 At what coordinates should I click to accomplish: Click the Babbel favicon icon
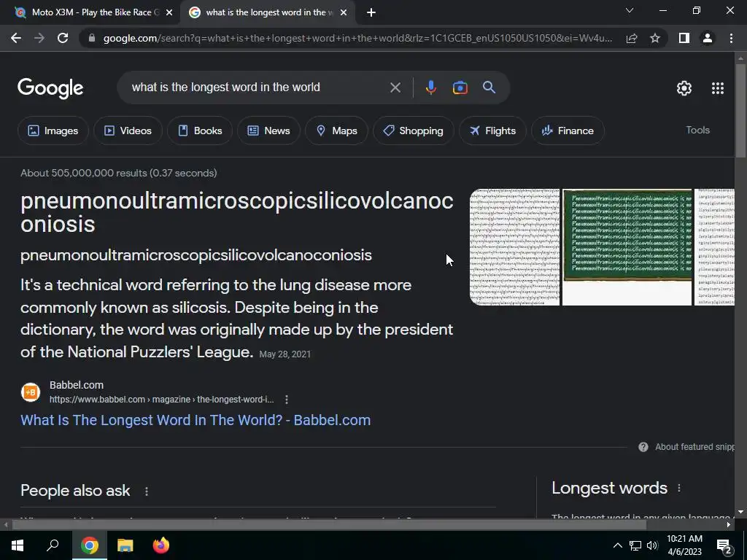[31, 392]
